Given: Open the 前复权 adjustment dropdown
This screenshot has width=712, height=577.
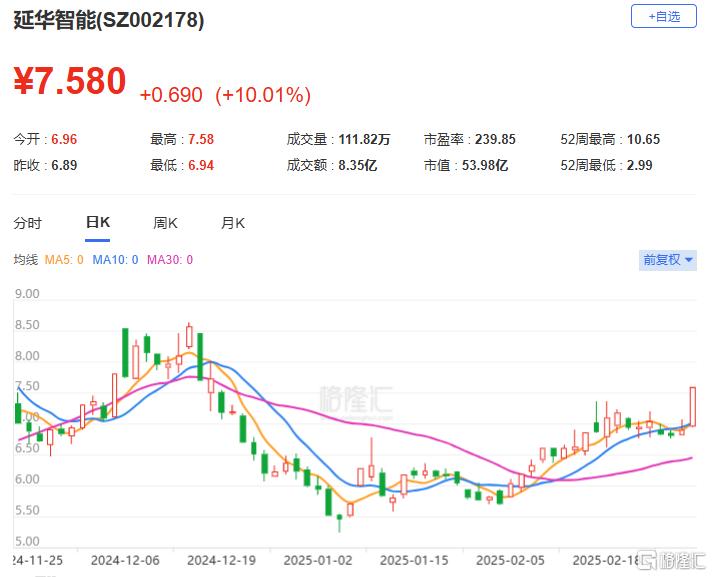Looking at the screenshot, I should click(668, 260).
